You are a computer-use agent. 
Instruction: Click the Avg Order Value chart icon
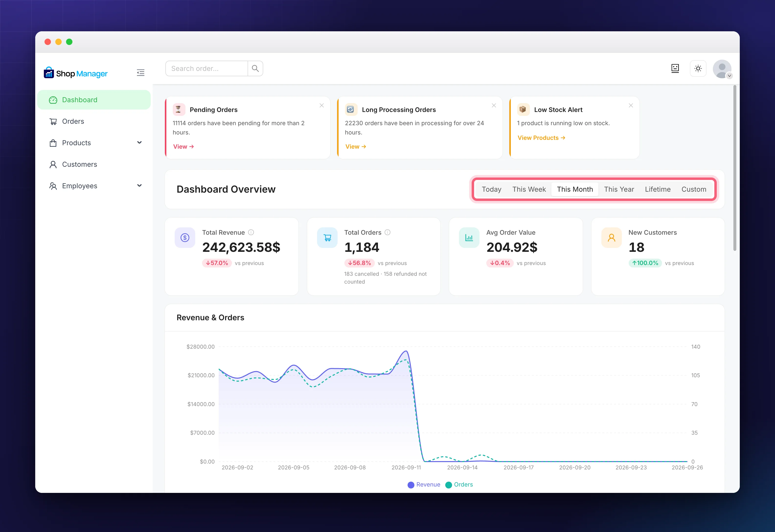469,237
